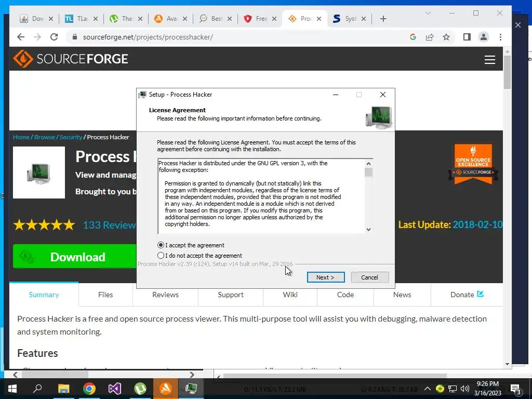Select I accept the agreement
Screen dimensions: 532x399
191,245
